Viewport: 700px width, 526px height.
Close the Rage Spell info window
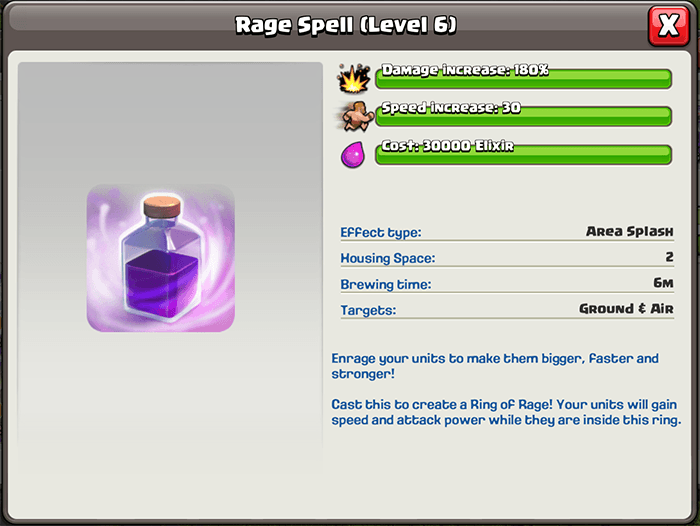point(668,25)
